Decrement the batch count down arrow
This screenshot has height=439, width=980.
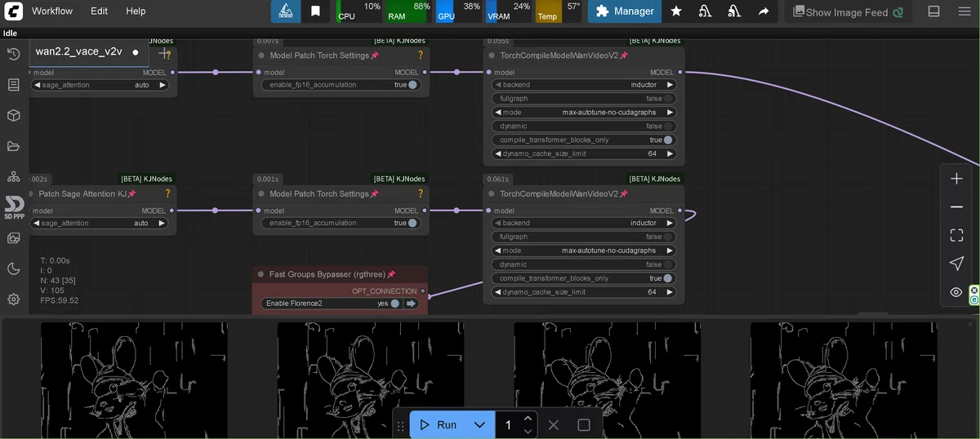click(528, 432)
